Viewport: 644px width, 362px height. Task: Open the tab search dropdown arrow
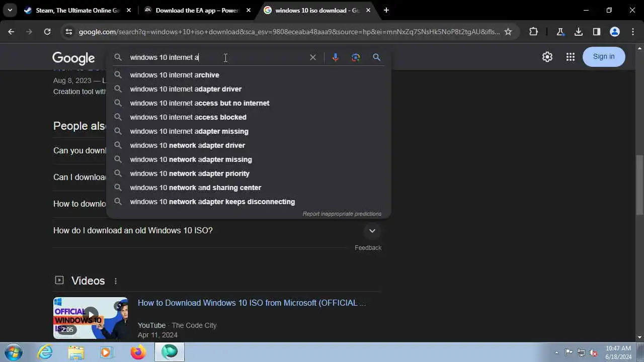tap(10, 10)
